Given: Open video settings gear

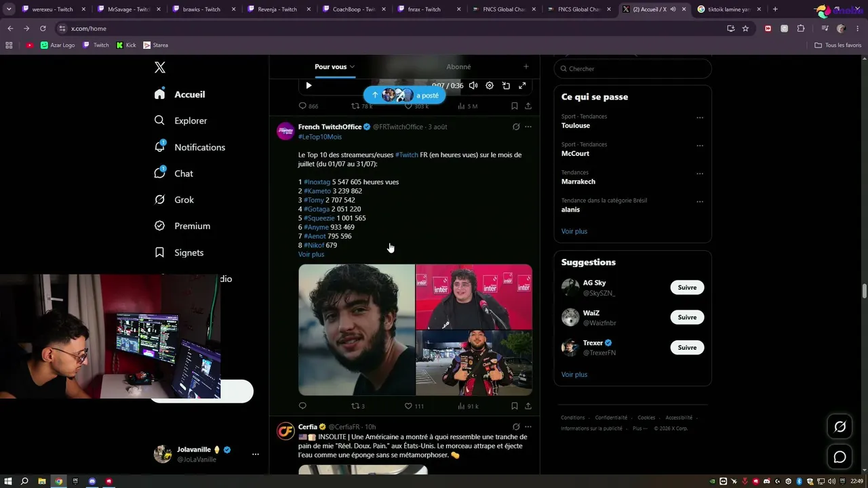Looking at the screenshot, I should [490, 85].
